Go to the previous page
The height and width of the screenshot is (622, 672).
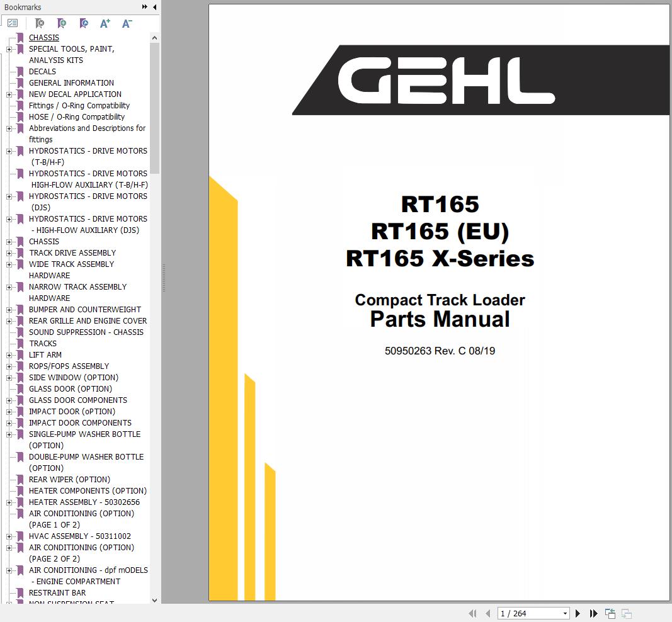(487, 613)
